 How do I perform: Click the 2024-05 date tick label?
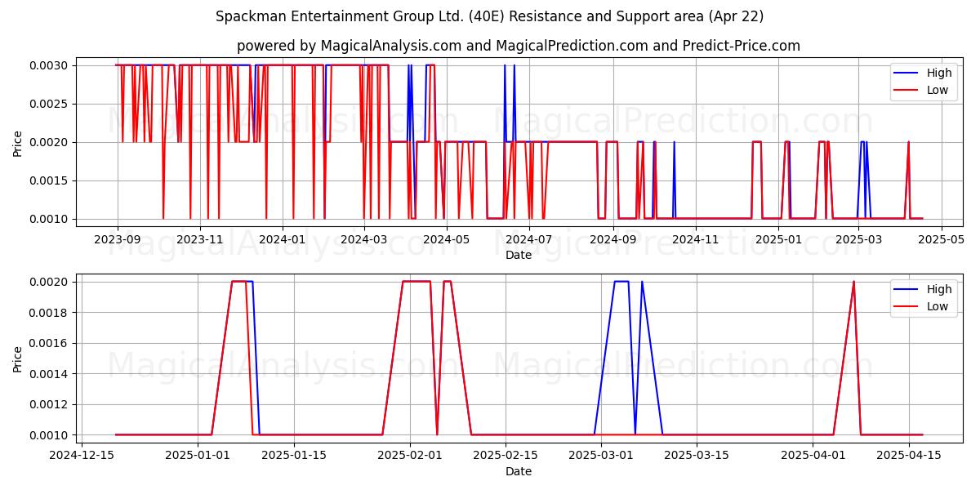point(445,239)
